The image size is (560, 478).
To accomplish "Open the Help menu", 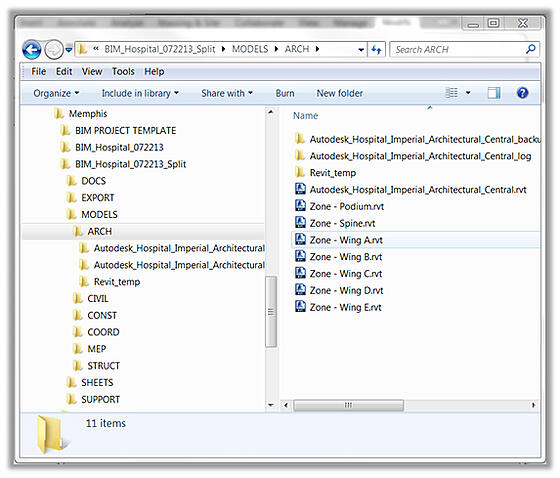I will 154,71.
